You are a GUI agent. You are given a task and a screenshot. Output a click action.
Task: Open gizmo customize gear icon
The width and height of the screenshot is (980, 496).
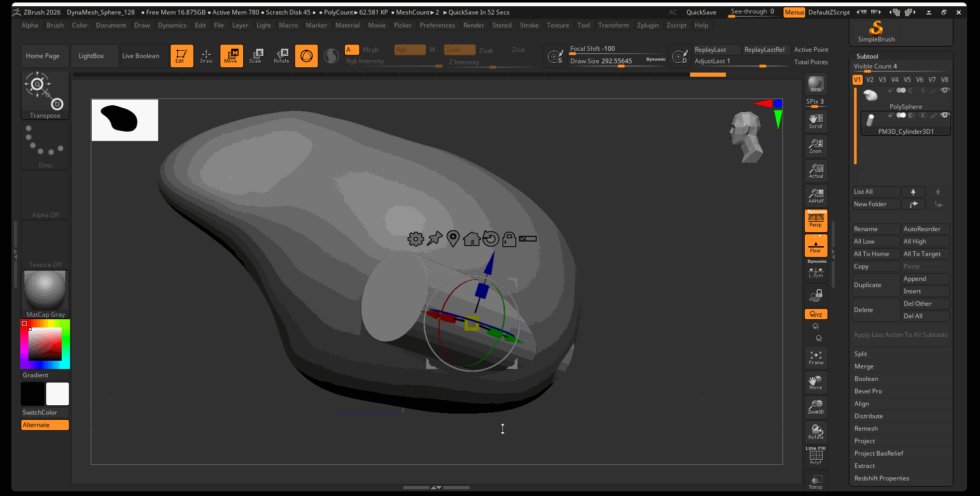[x=415, y=239]
